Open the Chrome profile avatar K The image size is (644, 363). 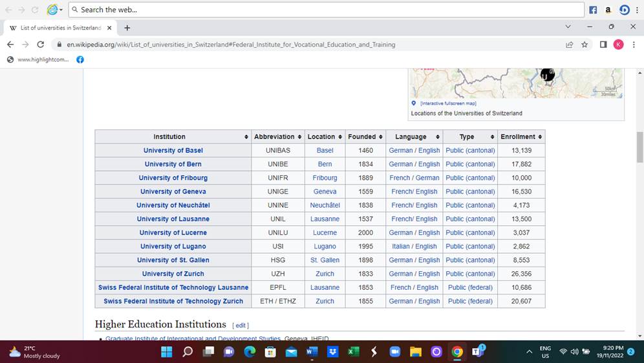(618, 45)
